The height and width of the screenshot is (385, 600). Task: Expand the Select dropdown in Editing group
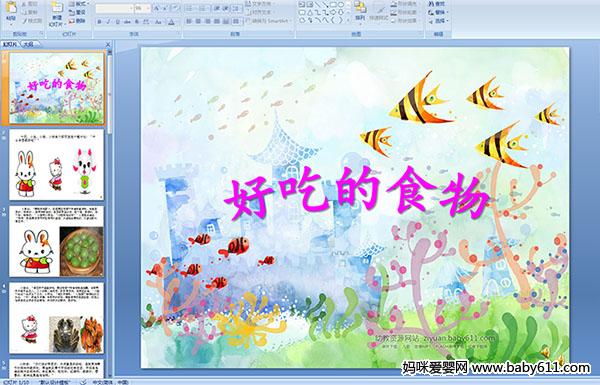coord(439,21)
